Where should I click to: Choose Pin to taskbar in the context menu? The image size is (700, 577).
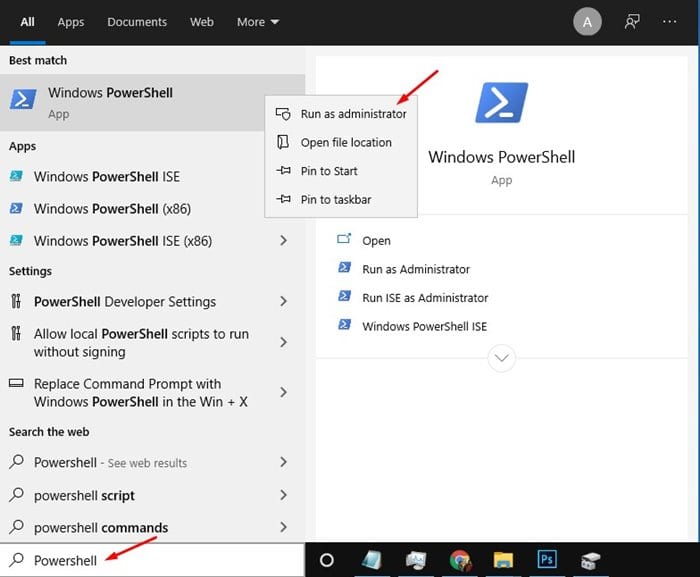(335, 200)
